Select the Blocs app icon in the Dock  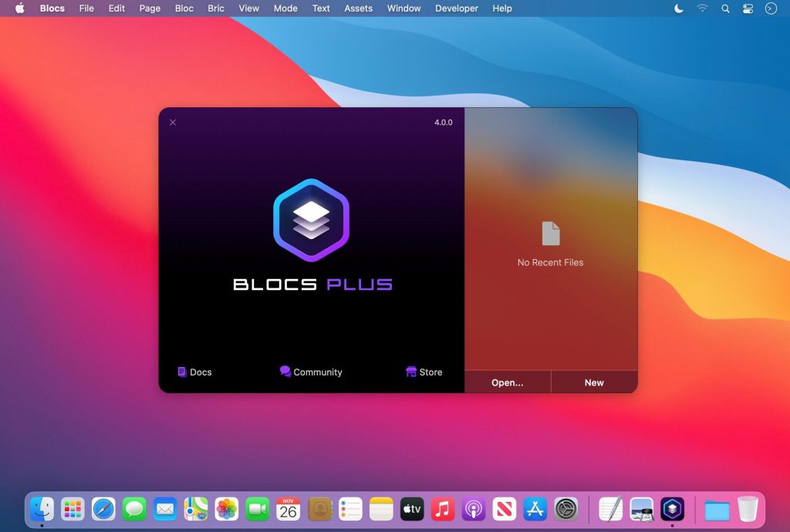(x=673, y=509)
